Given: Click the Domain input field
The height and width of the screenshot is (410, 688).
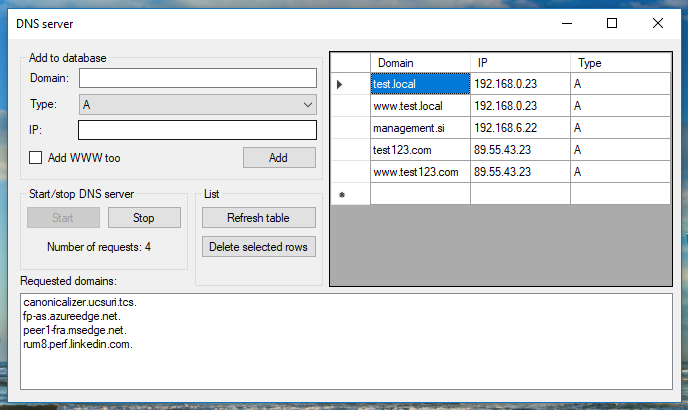Looking at the screenshot, I should coord(197,78).
